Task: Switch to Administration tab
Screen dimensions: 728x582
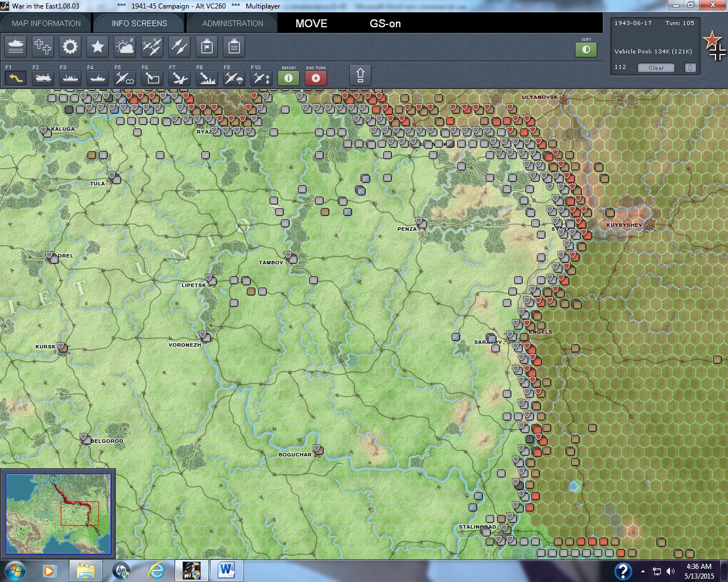Action: coord(233,23)
